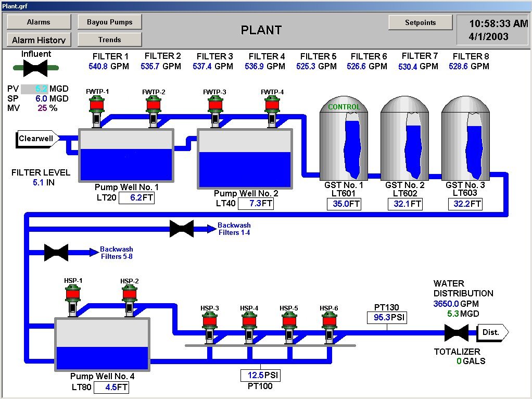Click Filter 1 flow 540.8 GPM

point(109,66)
